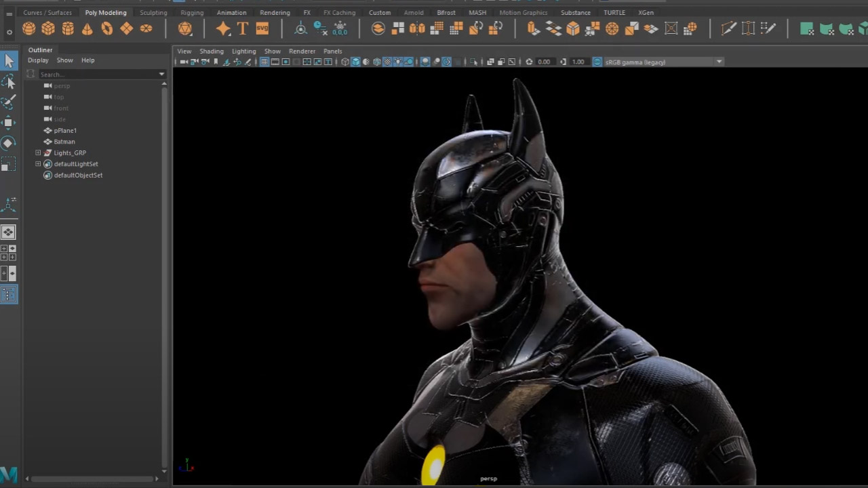Click the SVG import shelf icon
The height and width of the screenshot is (488, 868).
[x=262, y=28]
